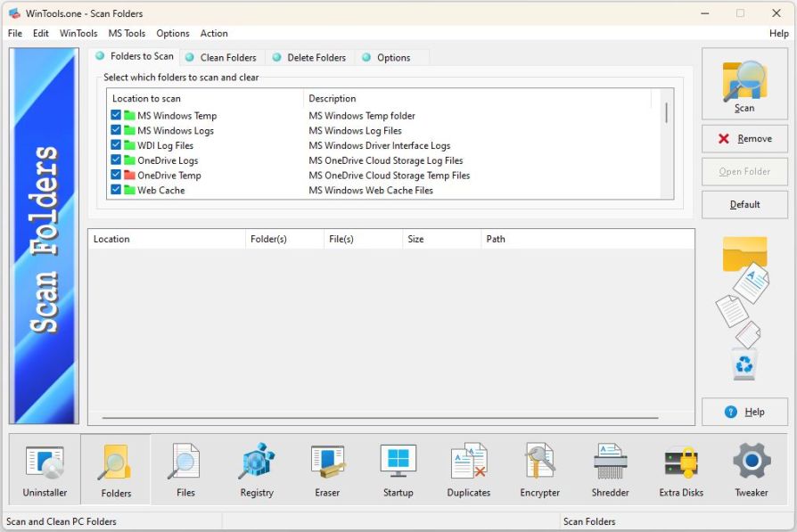Uncheck the MS Windows Logs checkbox
Viewport: 797px width, 532px height.
pyautogui.click(x=116, y=129)
